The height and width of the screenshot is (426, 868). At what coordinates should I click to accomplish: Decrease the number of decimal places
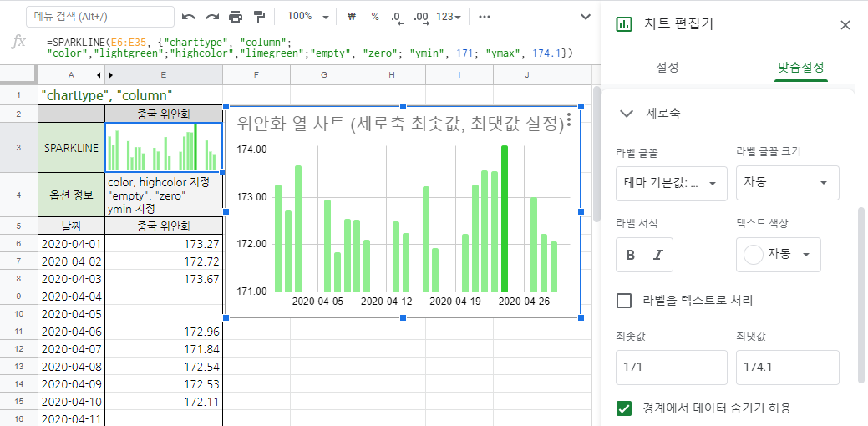pos(396,17)
